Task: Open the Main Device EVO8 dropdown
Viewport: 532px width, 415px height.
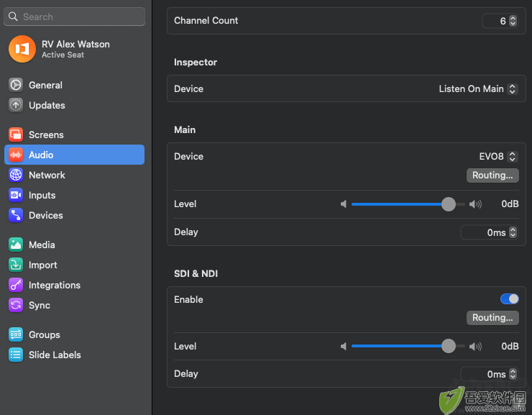Action: tap(497, 156)
